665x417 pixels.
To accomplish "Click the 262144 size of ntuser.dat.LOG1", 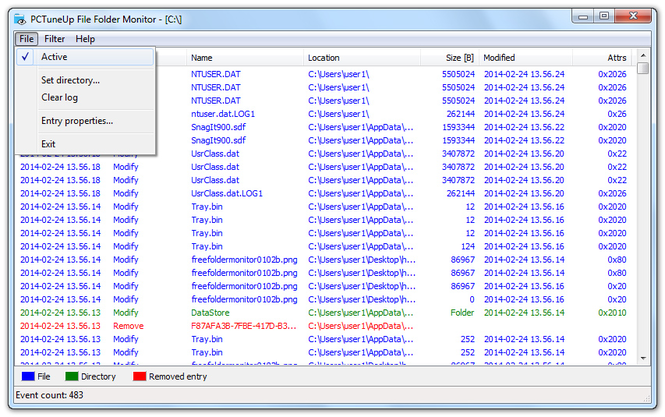I will coord(460,114).
